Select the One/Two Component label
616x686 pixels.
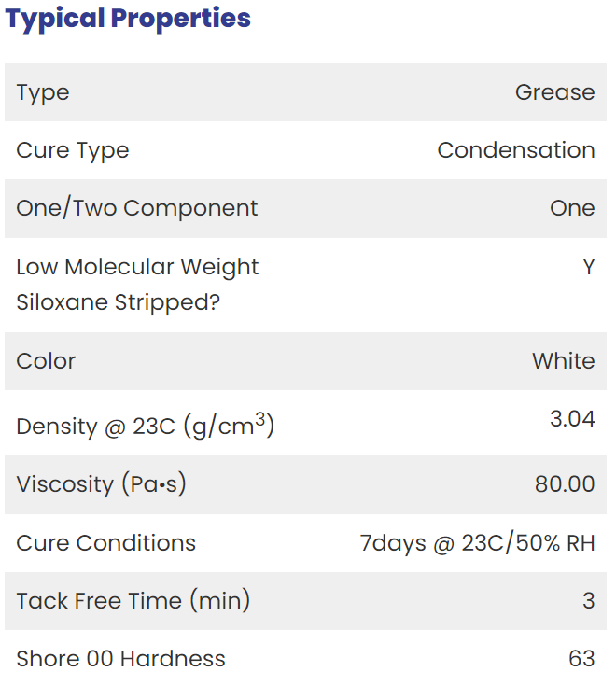pos(137,208)
